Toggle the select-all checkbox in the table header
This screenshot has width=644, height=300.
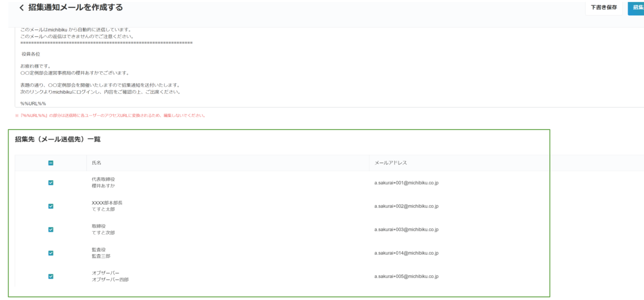point(51,163)
